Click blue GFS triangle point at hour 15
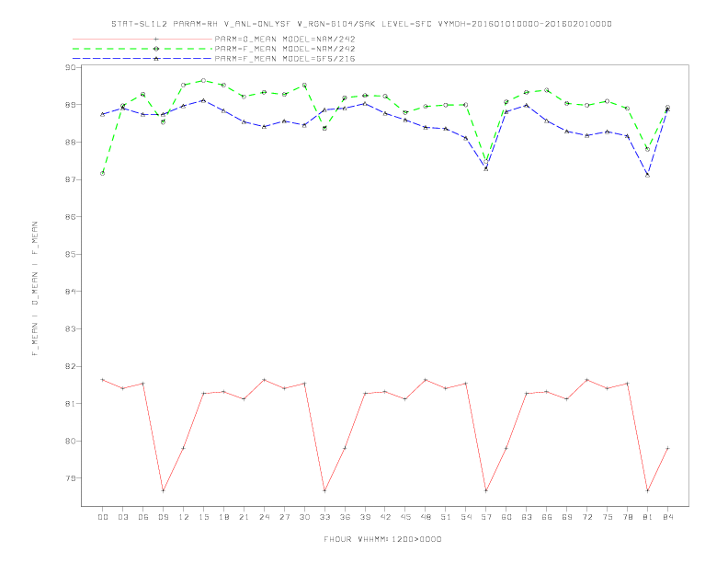Screen dimensions: 728x563 [x=203, y=100]
